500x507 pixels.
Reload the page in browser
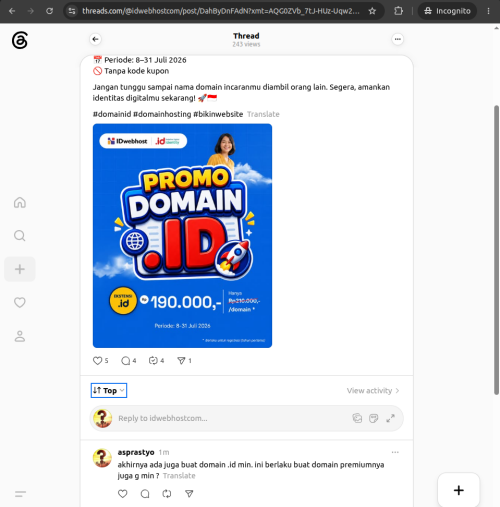[x=50, y=11]
